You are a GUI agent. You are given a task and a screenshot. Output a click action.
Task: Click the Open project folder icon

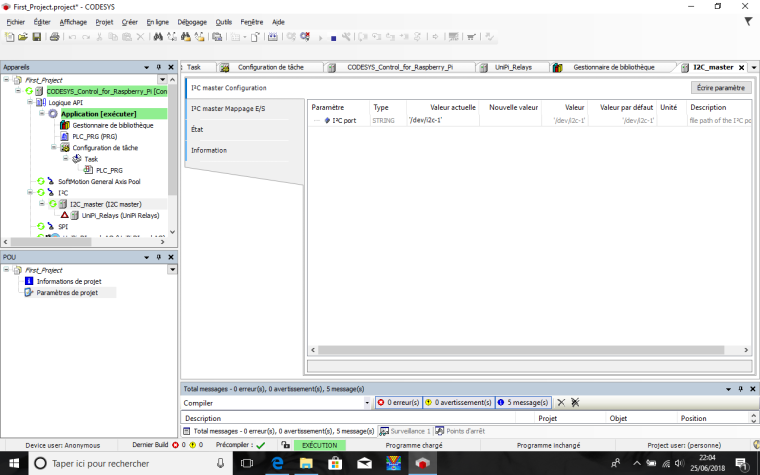(x=23, y=37)
